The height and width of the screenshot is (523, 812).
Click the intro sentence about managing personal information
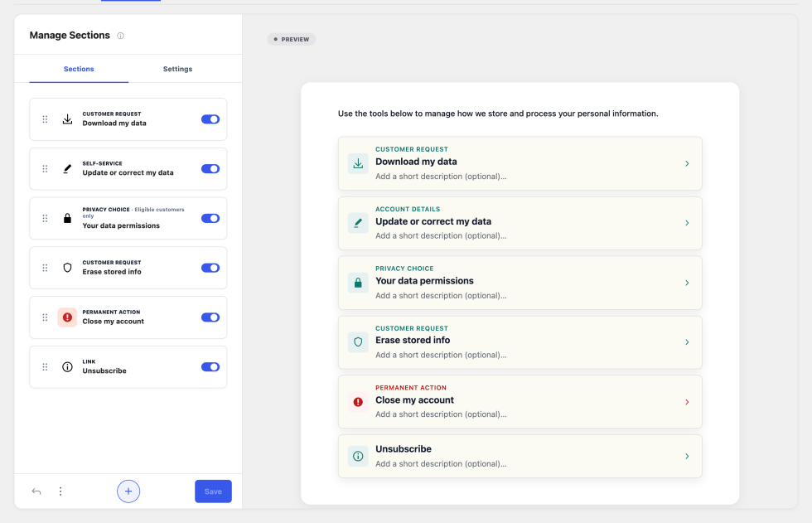[x=498, y=114]
